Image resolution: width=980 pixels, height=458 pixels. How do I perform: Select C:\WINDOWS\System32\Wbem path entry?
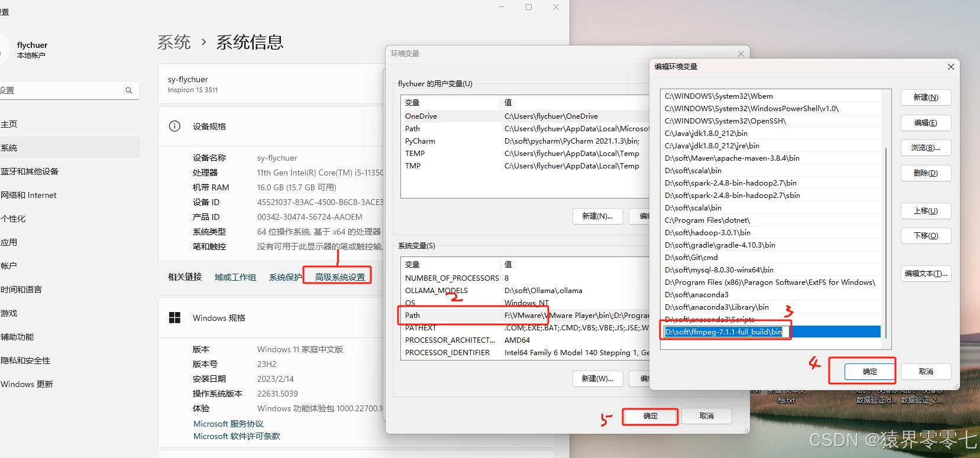[x=772, y=96]
